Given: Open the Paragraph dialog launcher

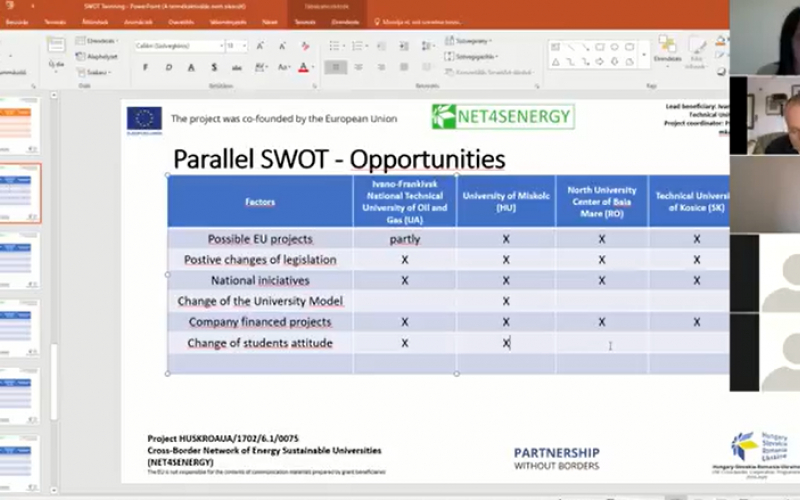Looking at the screenshot, I should (537, 86).
